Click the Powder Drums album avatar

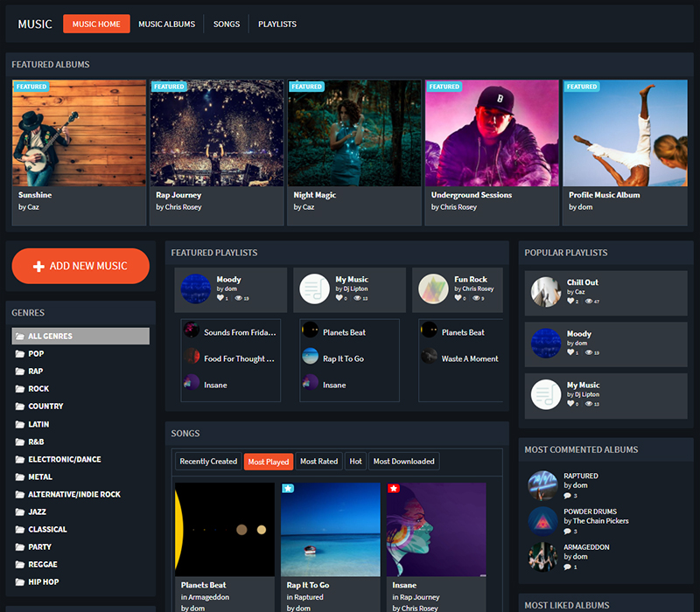542,521
